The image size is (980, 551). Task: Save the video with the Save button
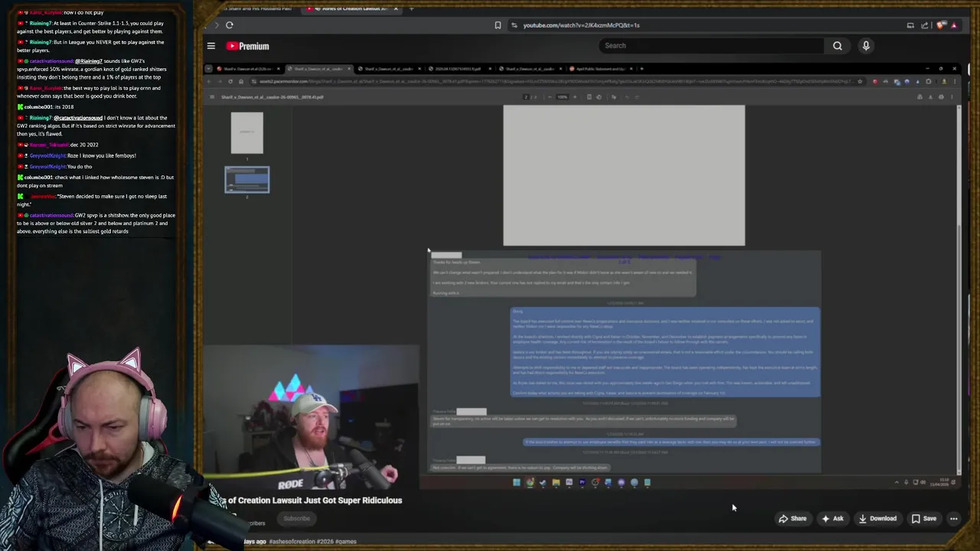(924, 519)
